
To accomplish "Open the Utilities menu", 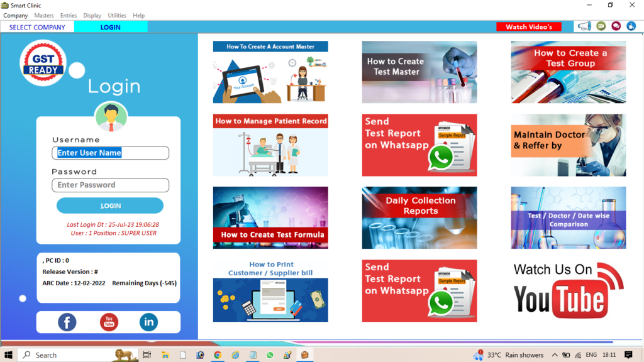I will point(117,16).
